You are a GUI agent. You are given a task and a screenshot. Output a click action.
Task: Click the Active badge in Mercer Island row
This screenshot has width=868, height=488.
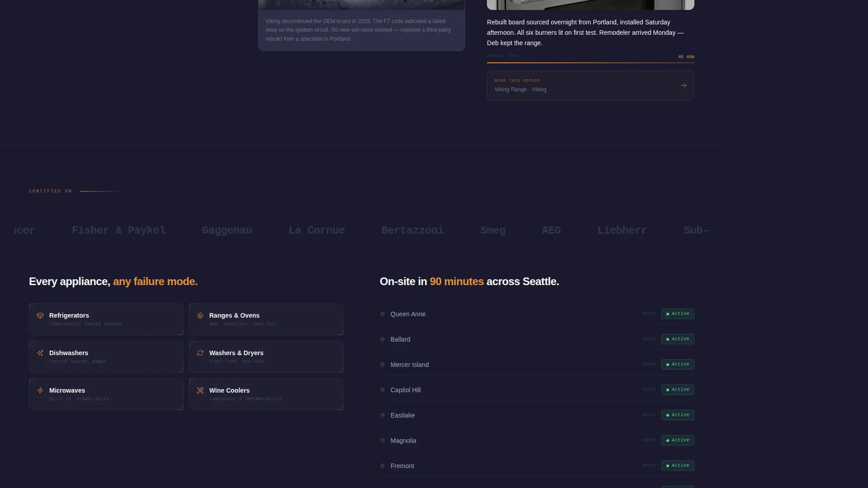[678, 364]
